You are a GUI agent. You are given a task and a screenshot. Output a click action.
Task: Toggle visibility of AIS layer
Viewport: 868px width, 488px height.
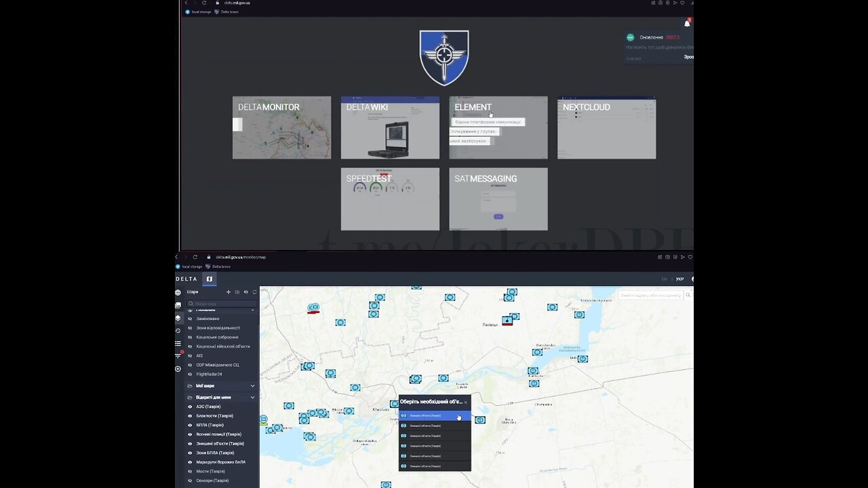click(x=191, y=356)
